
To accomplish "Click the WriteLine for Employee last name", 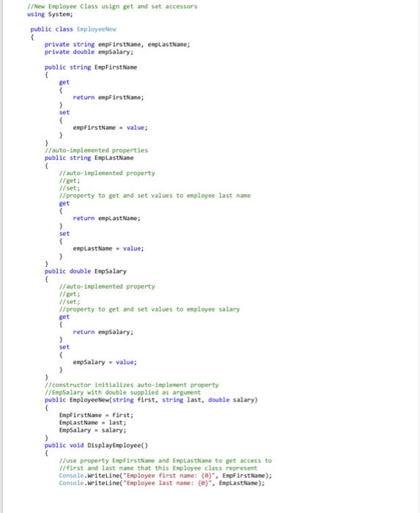I will pos(162,483).
